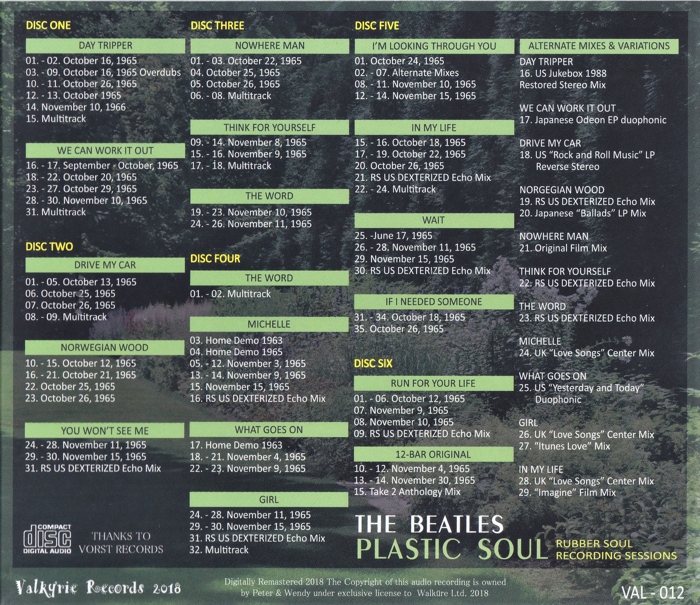Click '32. Multitrack' under Girl
Screen dimensions: 700x605
coord(219,550)
